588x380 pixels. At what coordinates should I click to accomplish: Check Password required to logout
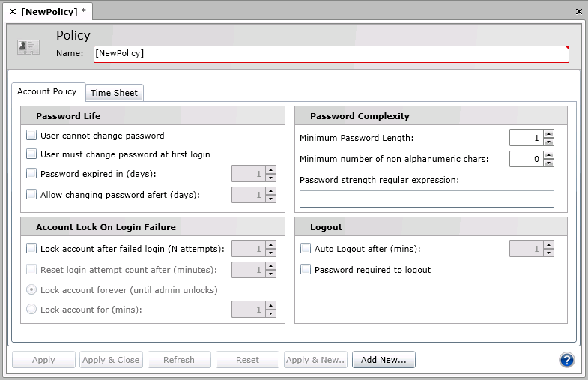pyautogui.click(x=306, y=270)
